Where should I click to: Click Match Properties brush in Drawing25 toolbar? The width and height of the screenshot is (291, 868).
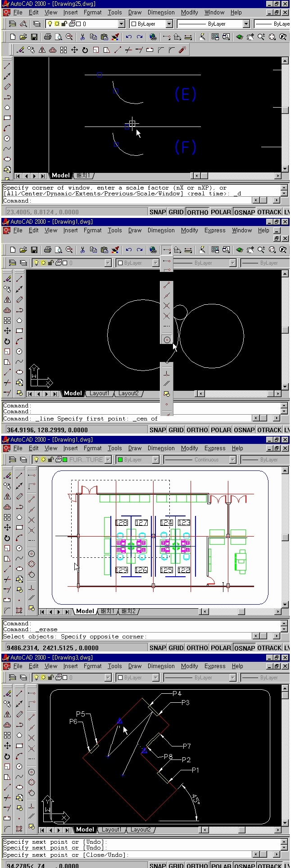[x=115, y=37]
